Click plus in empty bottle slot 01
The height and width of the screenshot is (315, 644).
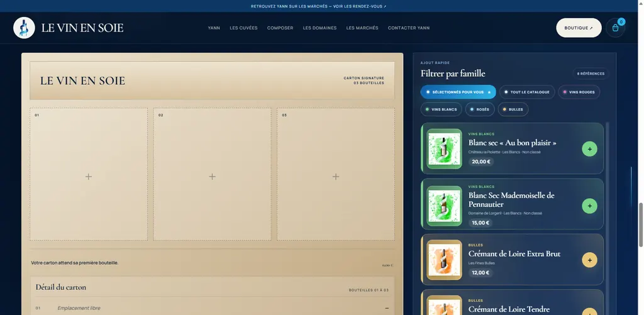(88, 177)
